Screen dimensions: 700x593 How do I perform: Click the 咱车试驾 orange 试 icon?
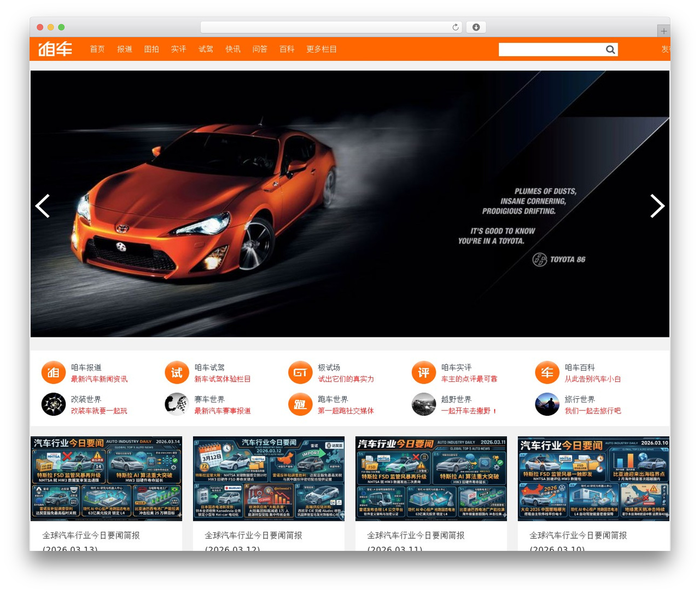click(177, 373)
